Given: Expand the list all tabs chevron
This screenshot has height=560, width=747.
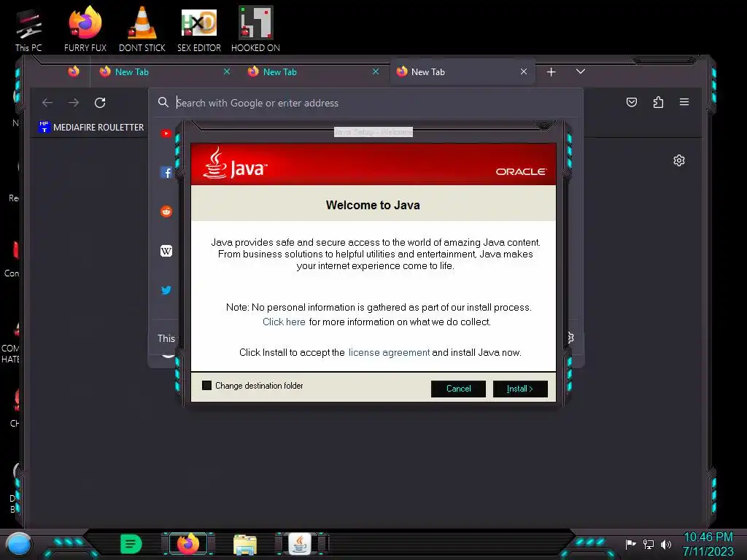Looking at the screenshot, I should [x=580, y=71].
